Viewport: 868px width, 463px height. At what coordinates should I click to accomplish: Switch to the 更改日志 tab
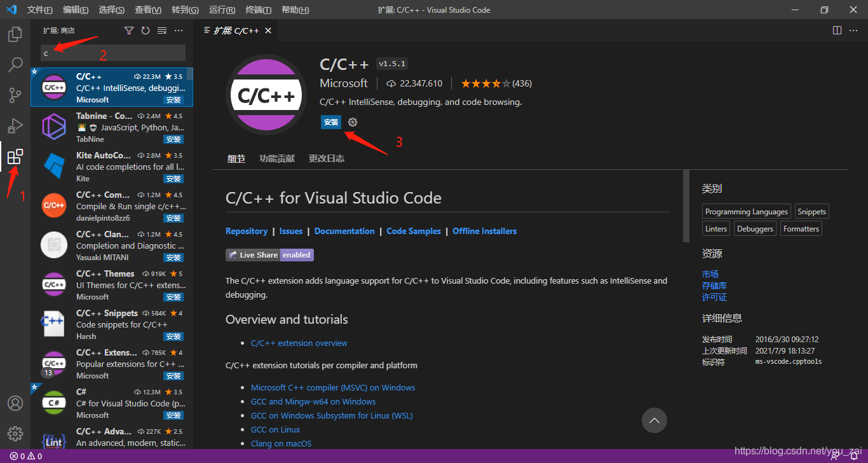click(327, 158)
